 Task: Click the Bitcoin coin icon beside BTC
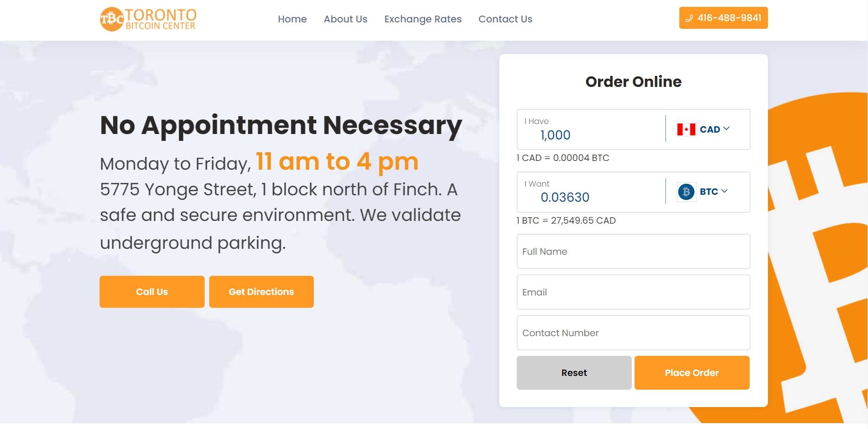click(x=686, y=192)
